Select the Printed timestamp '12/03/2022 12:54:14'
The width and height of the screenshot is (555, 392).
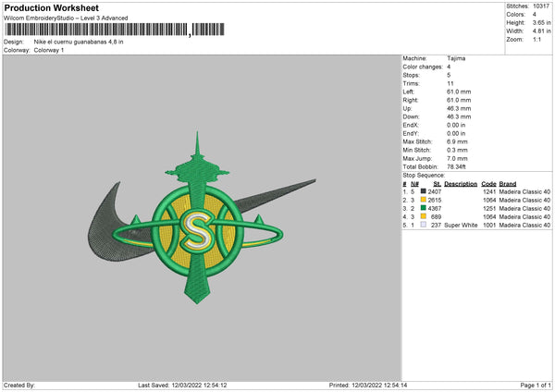pos(379,386)
